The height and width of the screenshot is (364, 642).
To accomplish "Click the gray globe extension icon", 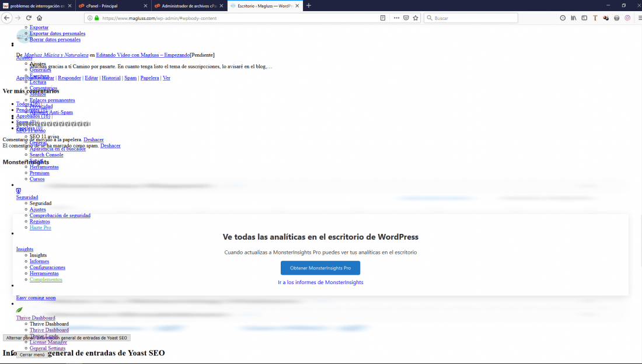I will pos(617,18).
